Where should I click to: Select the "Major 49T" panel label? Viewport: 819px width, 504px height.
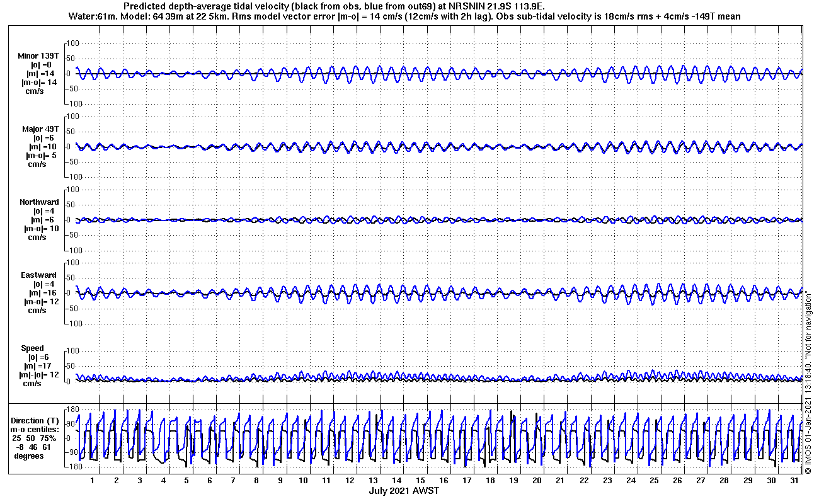coord(40,129)
